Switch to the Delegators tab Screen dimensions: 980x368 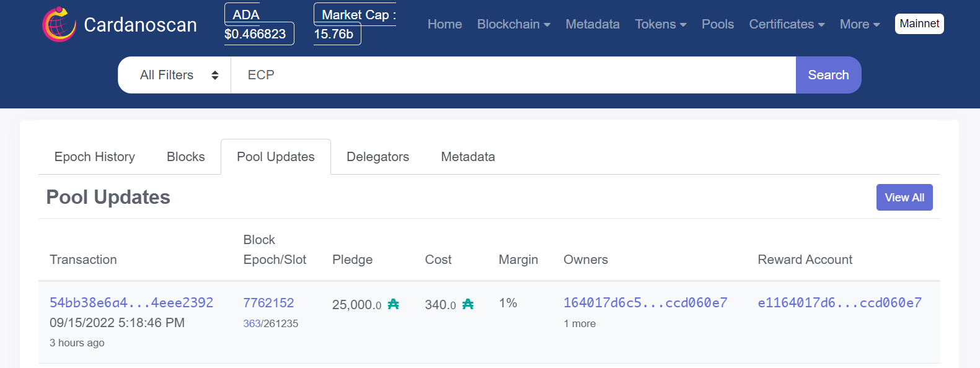coord(378,157)
